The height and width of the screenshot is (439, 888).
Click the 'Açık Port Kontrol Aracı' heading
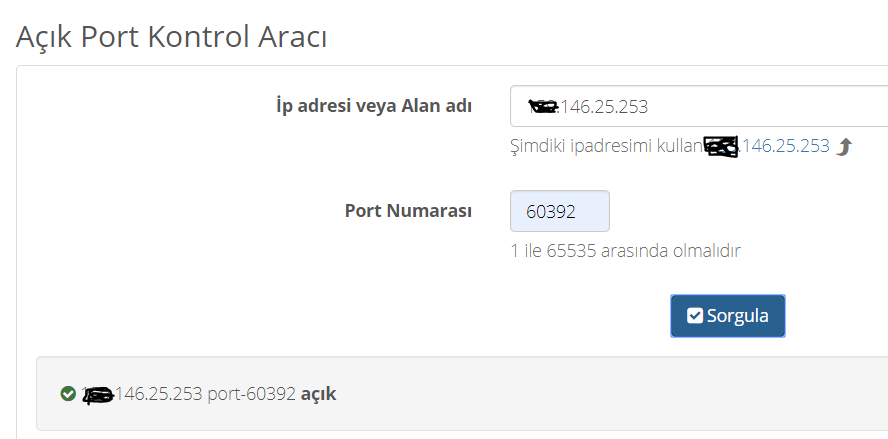[x=171, y=37]
